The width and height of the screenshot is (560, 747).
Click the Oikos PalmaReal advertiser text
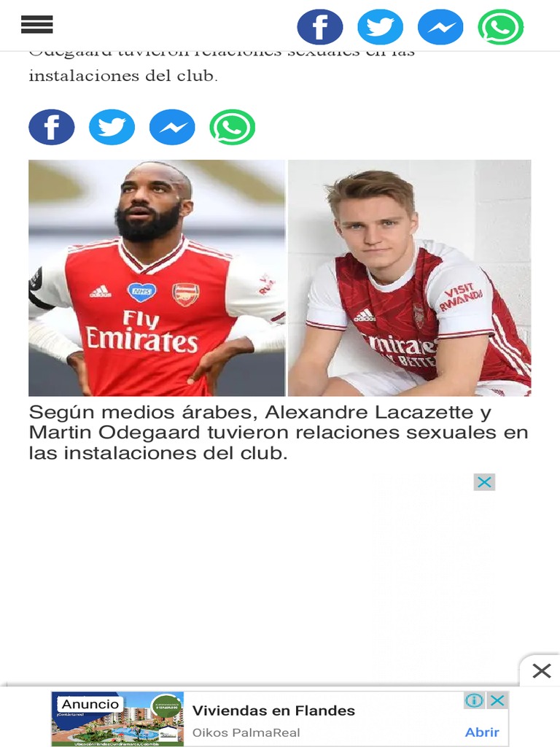(x=246, y=732)
